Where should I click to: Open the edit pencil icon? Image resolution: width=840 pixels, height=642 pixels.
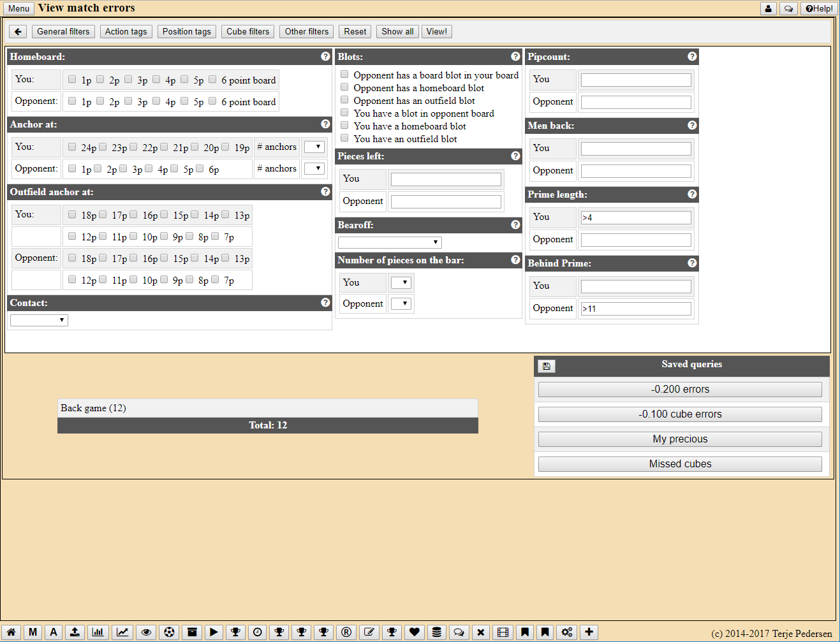pos(369,632)
